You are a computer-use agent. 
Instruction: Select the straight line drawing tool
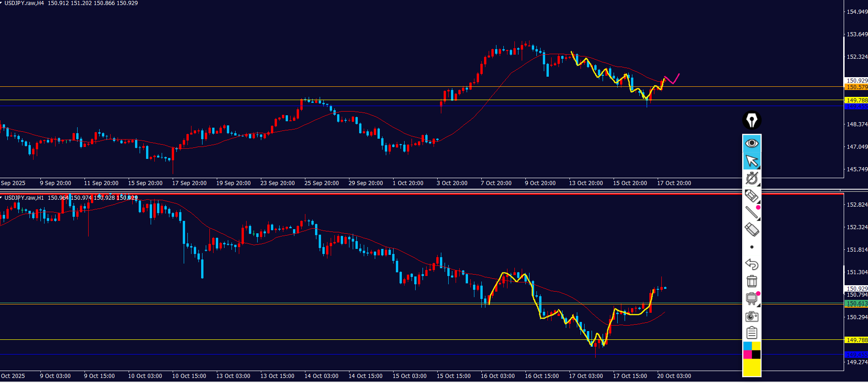(751, 212)
